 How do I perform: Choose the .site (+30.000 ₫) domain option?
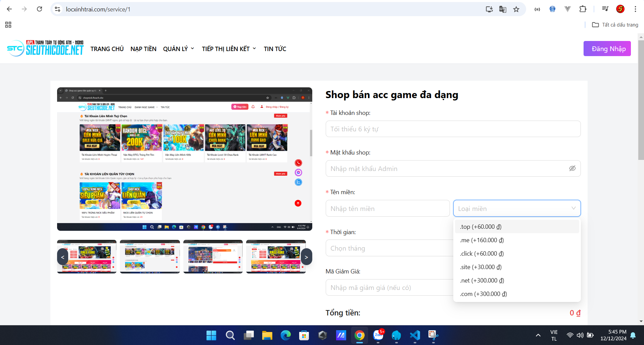click(x=480, y=267)
